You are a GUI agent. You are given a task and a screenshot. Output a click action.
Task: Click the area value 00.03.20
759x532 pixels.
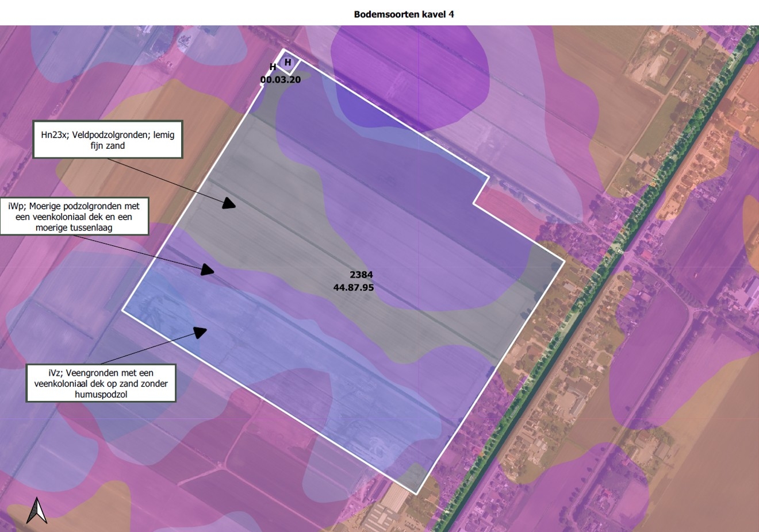(x=280, y=80)
